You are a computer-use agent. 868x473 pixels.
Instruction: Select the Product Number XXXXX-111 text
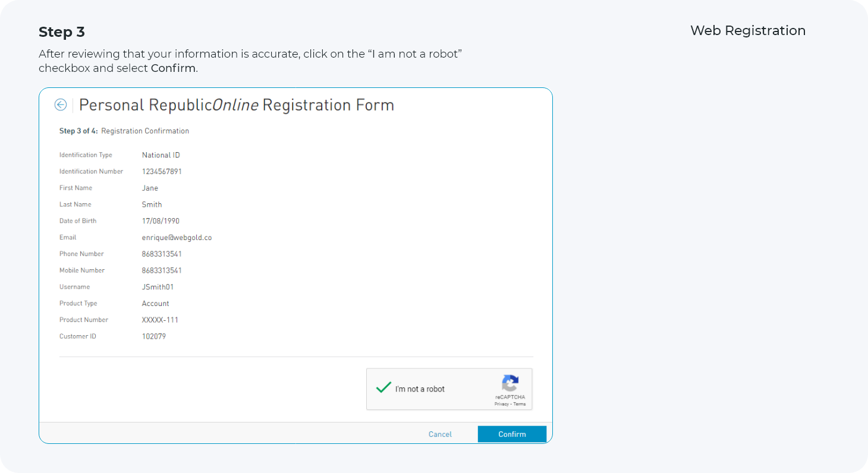(160, 320)
